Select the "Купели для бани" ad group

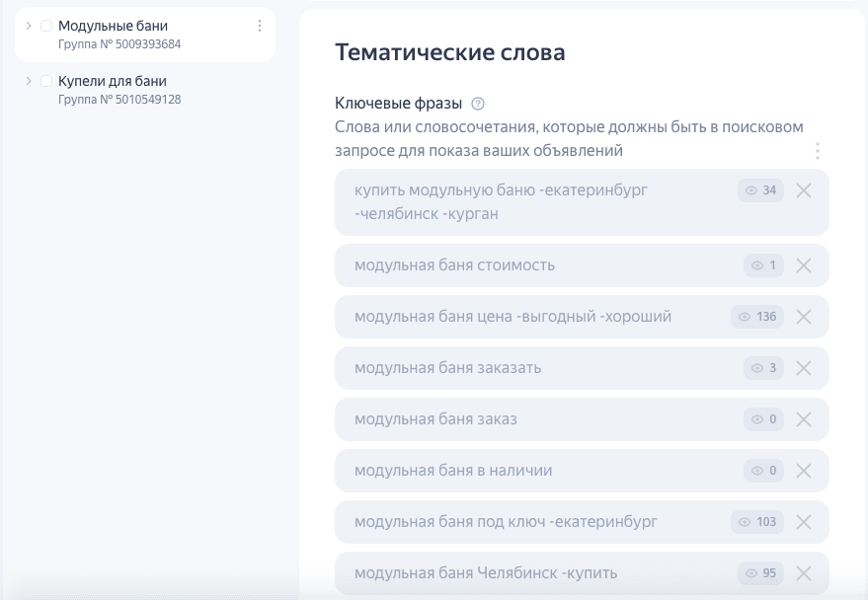[113, 81]
